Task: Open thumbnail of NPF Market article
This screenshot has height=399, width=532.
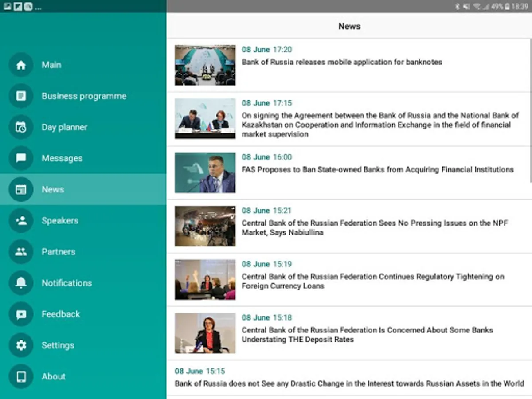Action: coord(205,226)
